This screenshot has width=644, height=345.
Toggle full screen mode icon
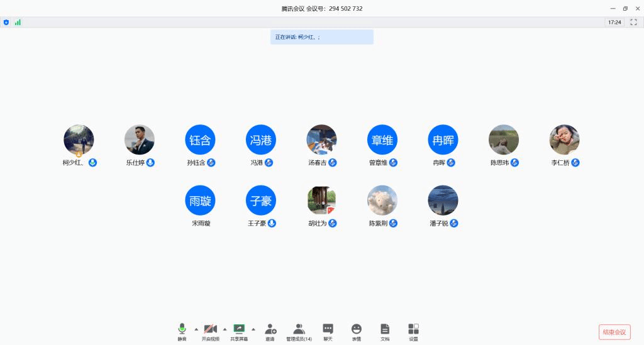coord(633,22)
